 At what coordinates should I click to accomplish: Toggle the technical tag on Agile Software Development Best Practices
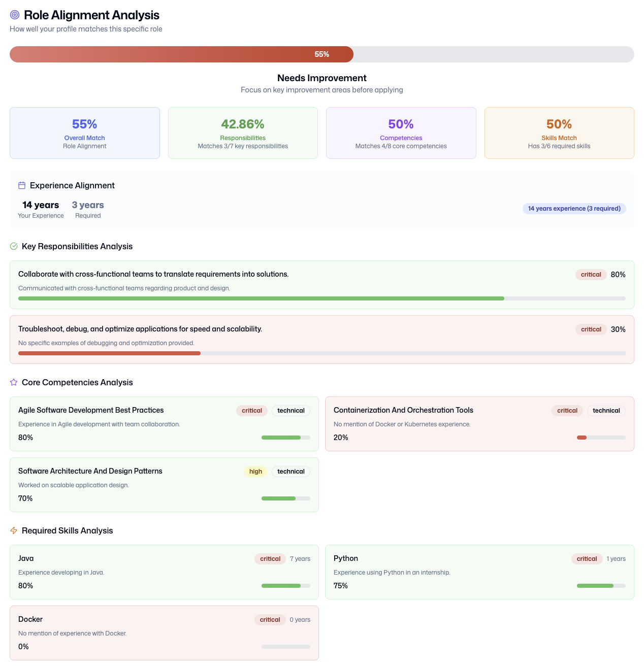click(291, 410)
